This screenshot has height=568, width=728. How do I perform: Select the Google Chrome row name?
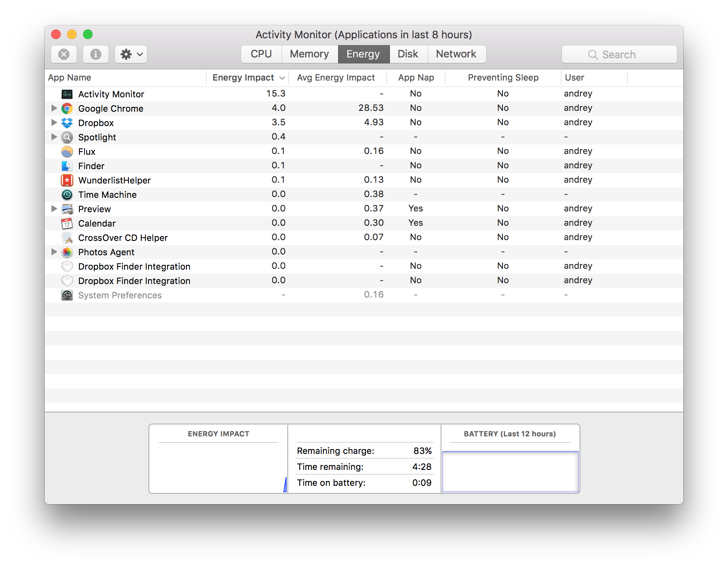click(x=111, y=108)
